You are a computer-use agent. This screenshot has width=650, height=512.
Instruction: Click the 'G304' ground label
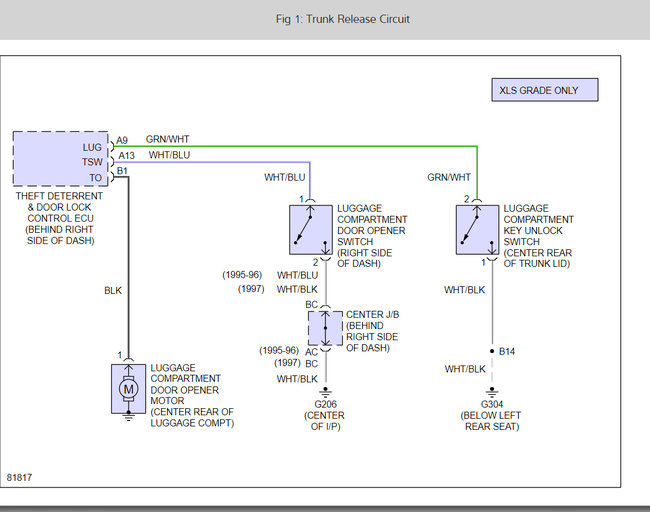point(492,404)
